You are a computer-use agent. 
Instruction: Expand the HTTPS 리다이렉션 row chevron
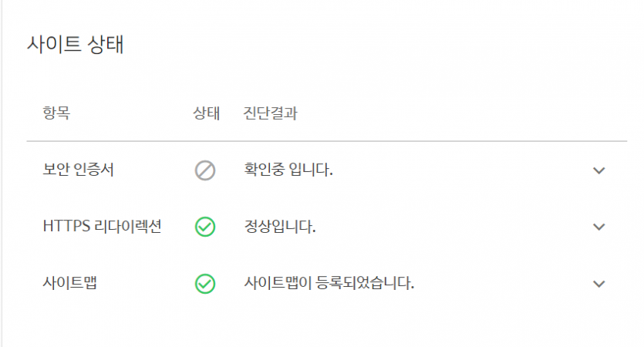(599, 227)
